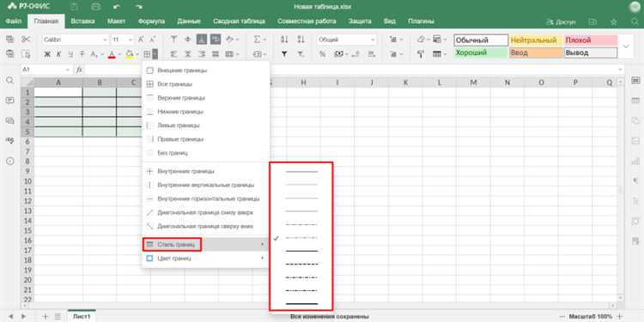Click the increase font size icon

pos(141,39)
